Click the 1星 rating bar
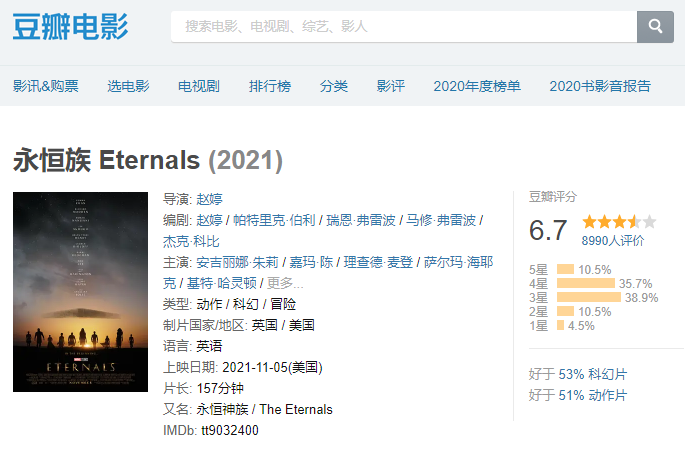This screenshot has width=685, height=457. [560, 325]
